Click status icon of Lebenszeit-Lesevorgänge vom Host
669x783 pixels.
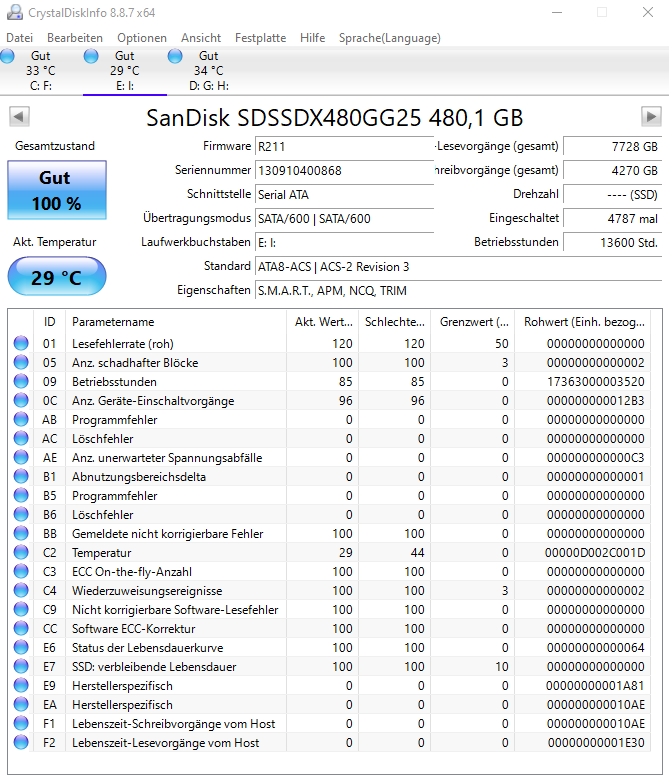[x=21, y=742]
